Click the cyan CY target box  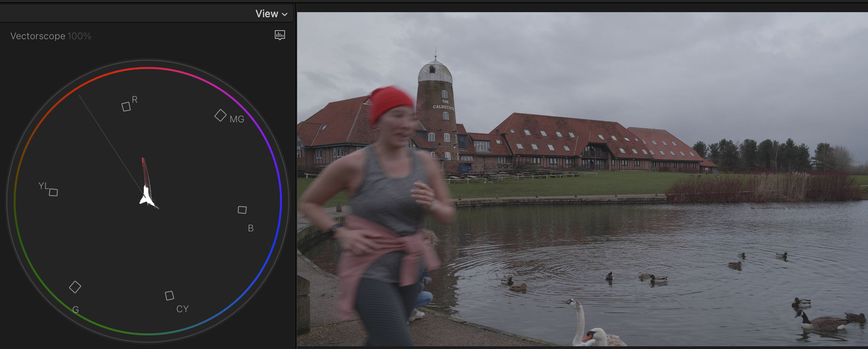coord(169,295)
